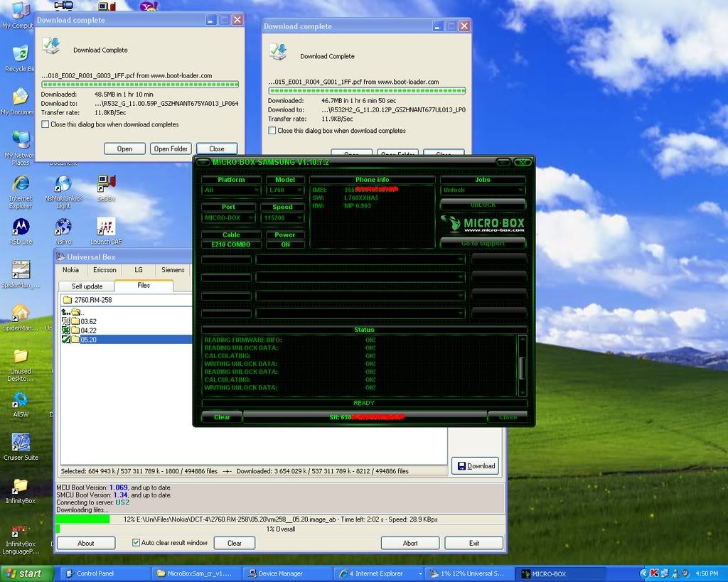This screenshot has width=728, height=582.
Task: Click the download complete icon in right dialog
Action: 278,52
